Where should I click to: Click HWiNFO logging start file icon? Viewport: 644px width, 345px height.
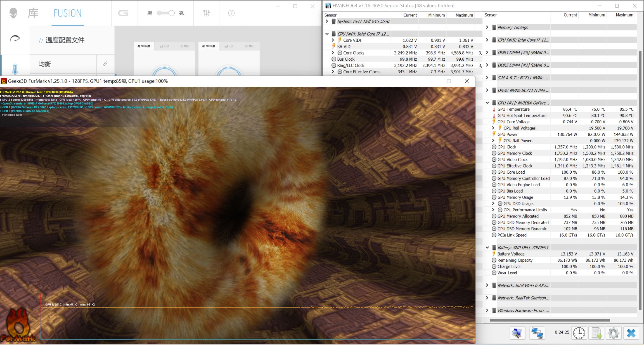tap(596, 333)
